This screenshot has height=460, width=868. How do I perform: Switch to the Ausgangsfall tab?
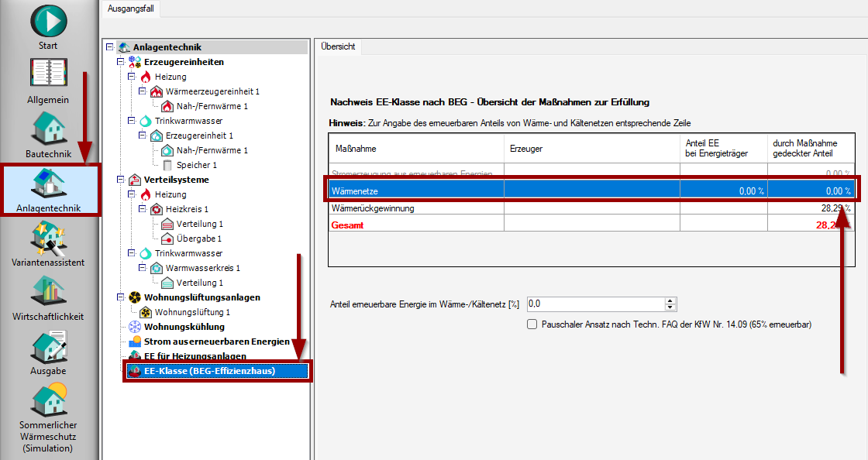click(129, 9)
